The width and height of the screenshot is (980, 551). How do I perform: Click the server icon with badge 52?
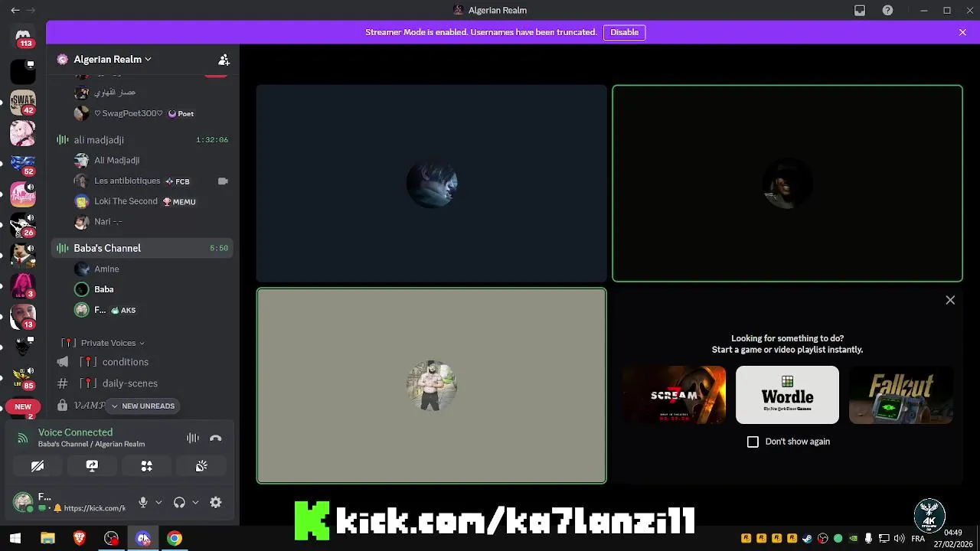click(x=23, y=163)
